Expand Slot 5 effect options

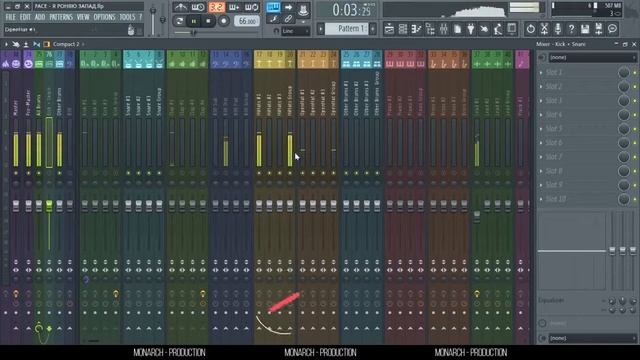coord(541,129)
